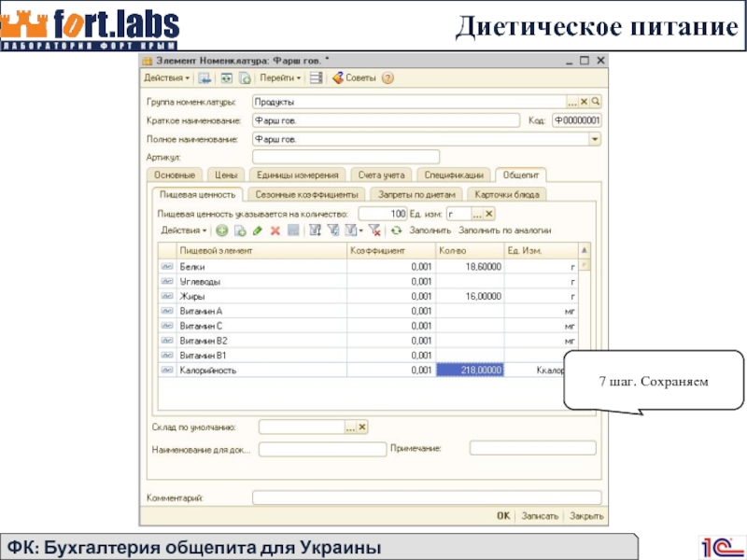Switch to the Единицы измерения tab
Screen dimensions: 747x560
click(297, 175)
